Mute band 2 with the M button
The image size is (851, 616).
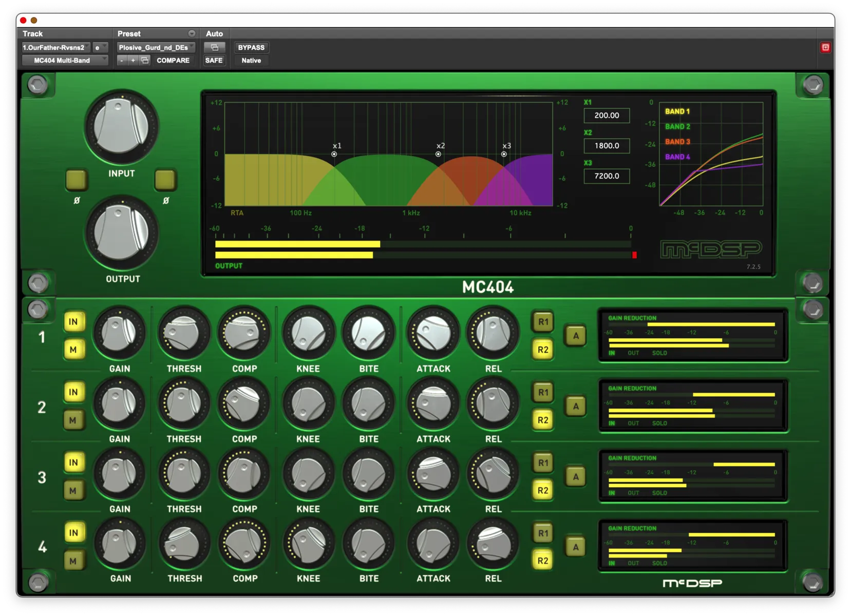pos(73,420)
